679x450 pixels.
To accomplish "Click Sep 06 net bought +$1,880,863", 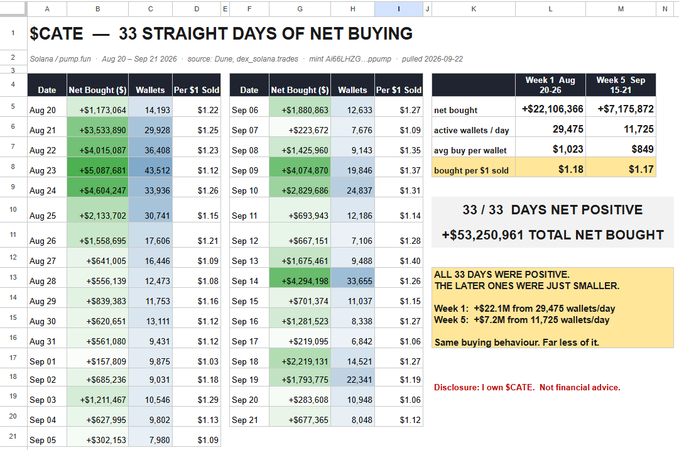I will 300,107.
